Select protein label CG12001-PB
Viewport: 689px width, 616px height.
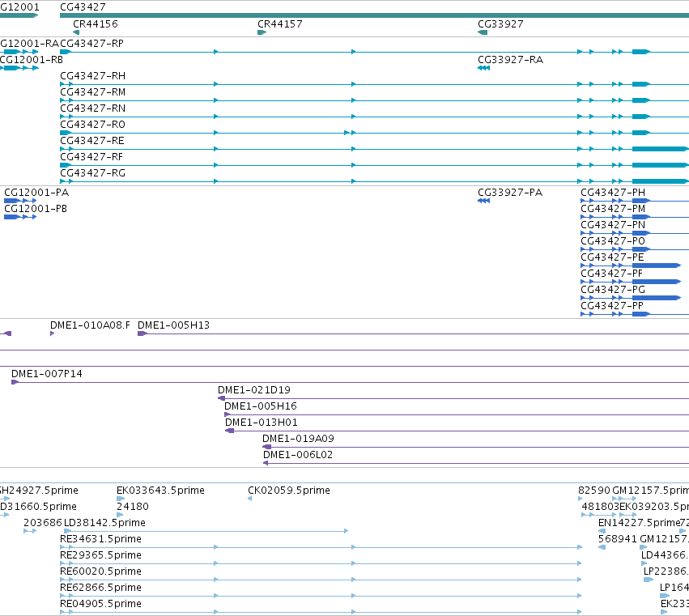[36, 209]
